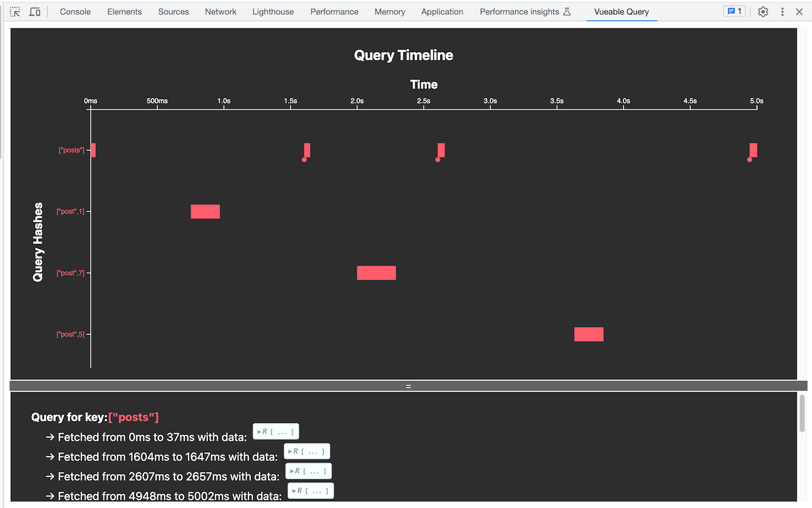Click the horizontal panel divider handle

[x=409, y=386]
